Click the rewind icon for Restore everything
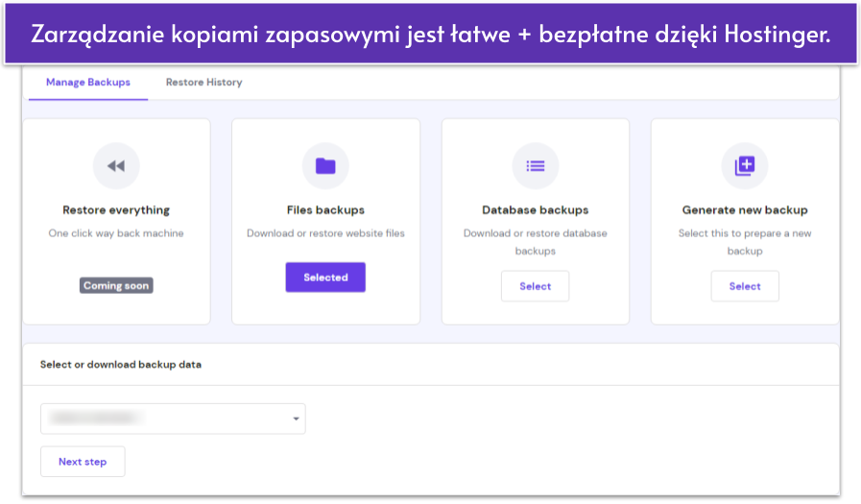Viewport: 861px width, 504px height. tap(116, 166)
